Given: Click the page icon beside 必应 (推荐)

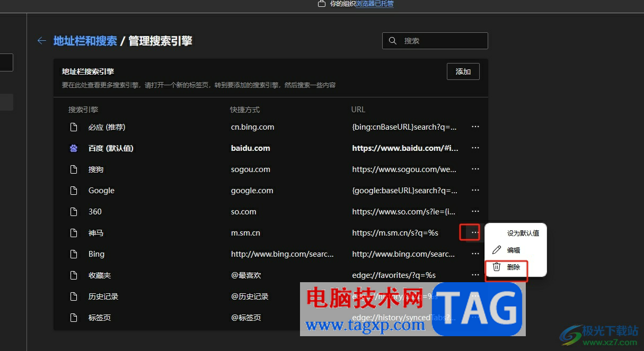Looking at the screenshot, I should coord(74,127).
